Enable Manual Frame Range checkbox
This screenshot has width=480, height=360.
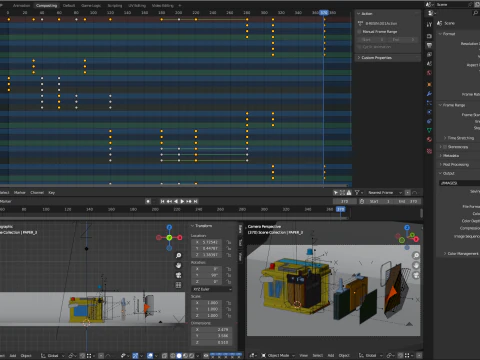click(x=359, y=32)
